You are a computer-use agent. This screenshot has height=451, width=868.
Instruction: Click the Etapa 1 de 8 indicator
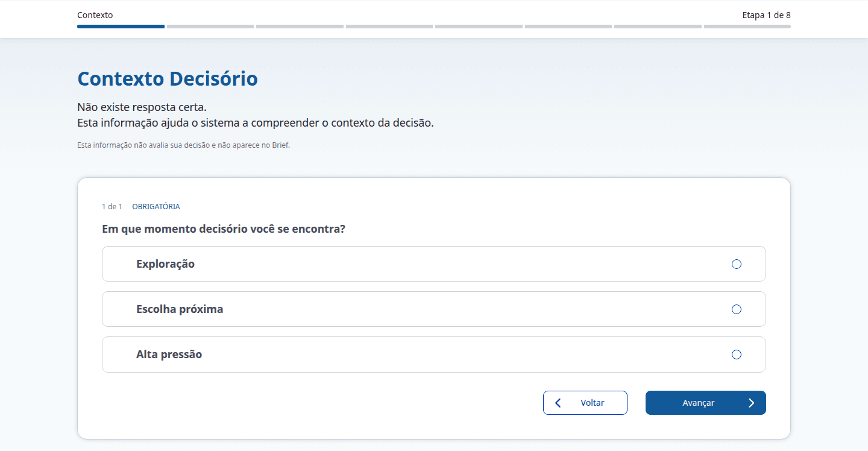pos(766,15)
